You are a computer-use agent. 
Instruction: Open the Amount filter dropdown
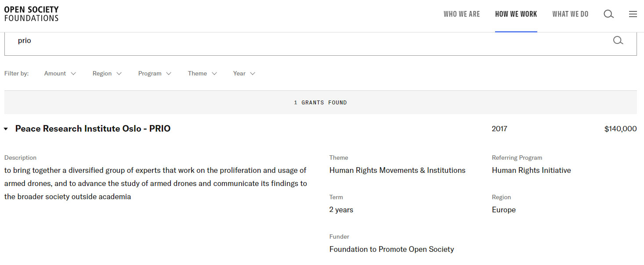pos(60,74)
